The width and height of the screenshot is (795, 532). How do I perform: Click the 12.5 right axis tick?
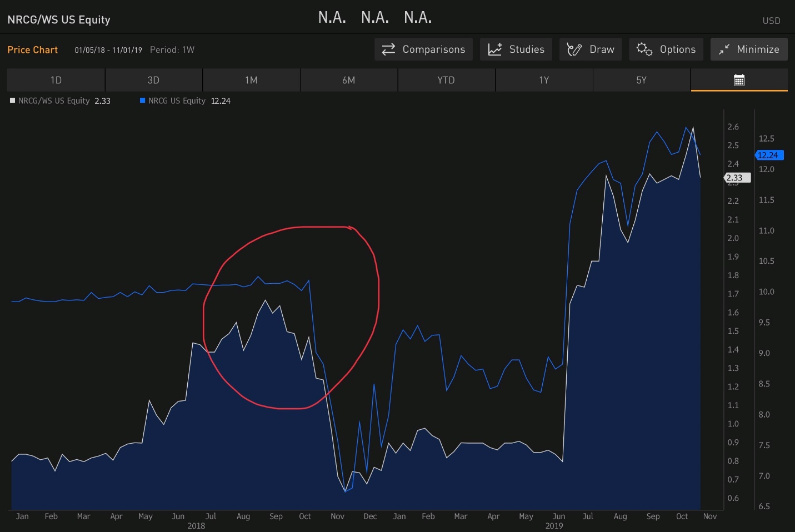[x=766, y=138]
